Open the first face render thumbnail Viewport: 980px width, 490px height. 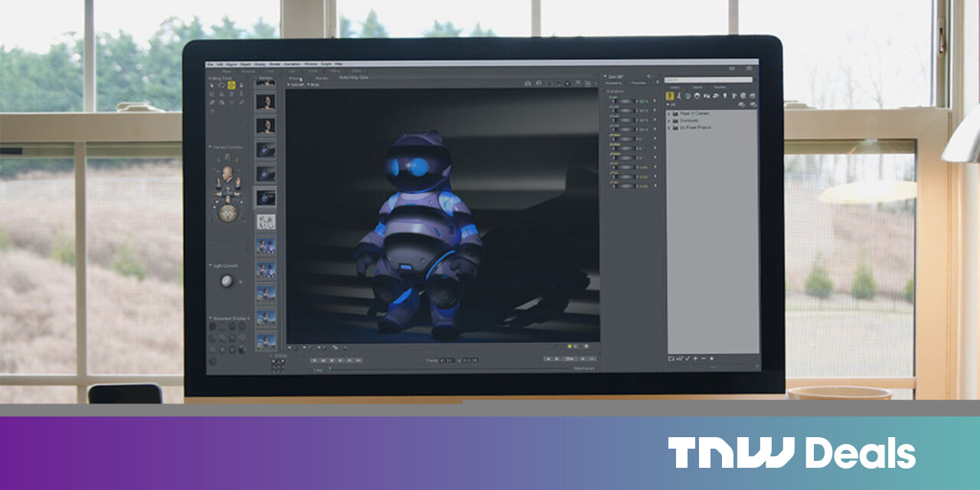coord(266,102)
